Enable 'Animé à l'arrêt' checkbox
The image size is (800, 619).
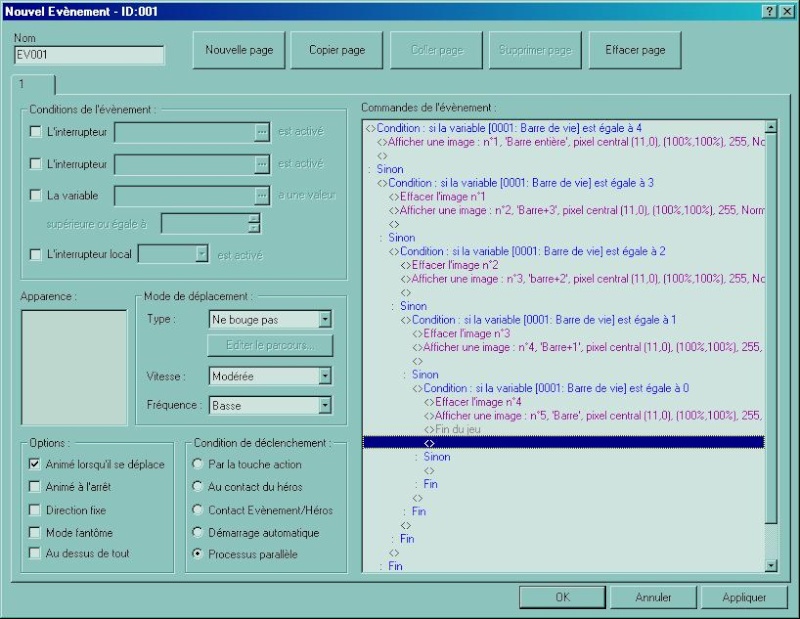click(x=36, y=486)
